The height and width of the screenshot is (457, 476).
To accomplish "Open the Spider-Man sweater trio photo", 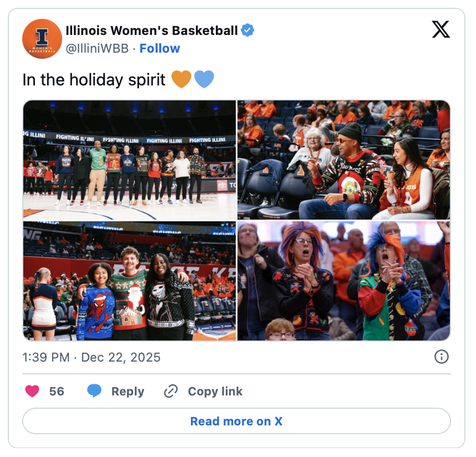I will pos(130,281).
